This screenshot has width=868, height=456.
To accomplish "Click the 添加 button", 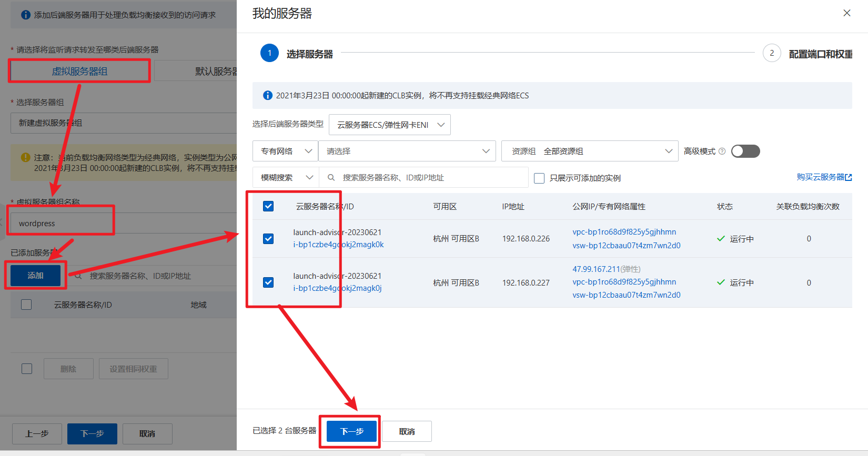I will 36,276.
